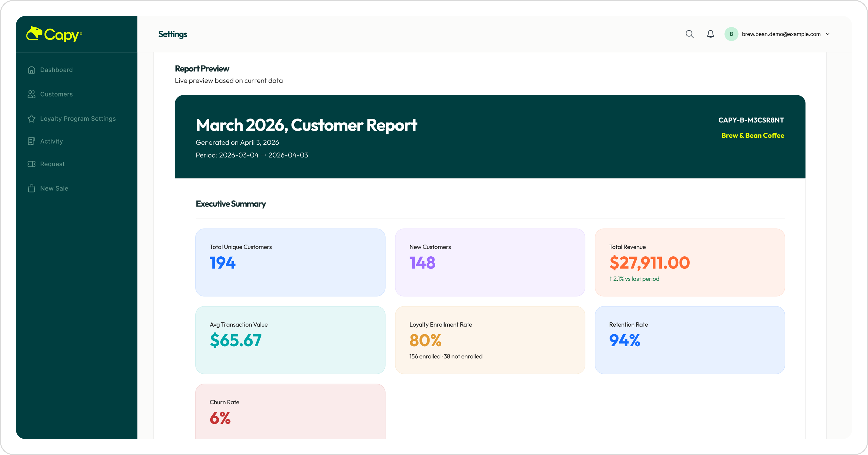The image size is (868, 455).
Task: Open Activity via the document icon
Action: pos(32,141)
